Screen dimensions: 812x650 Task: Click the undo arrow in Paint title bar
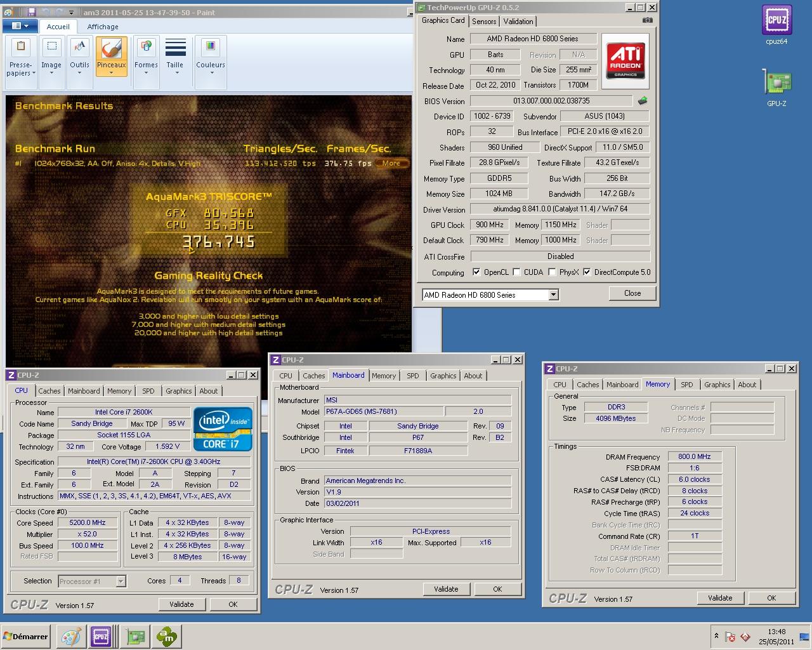(x=45, y=12)
